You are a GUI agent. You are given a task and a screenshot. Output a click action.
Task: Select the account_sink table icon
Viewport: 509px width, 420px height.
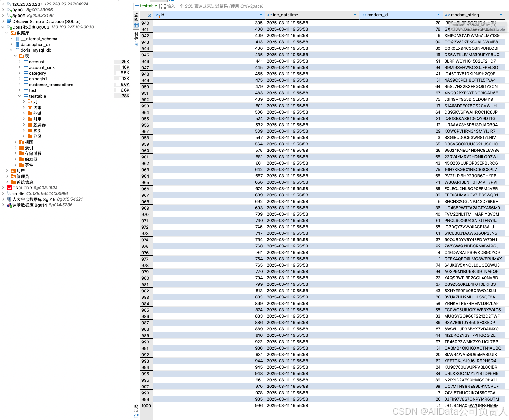coord(26,68)
